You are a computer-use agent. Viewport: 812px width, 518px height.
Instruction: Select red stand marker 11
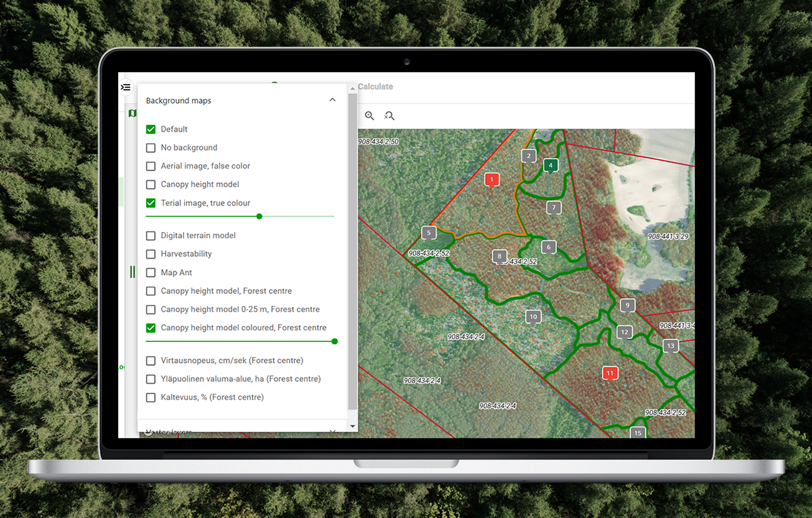click(x=610, y=373)
